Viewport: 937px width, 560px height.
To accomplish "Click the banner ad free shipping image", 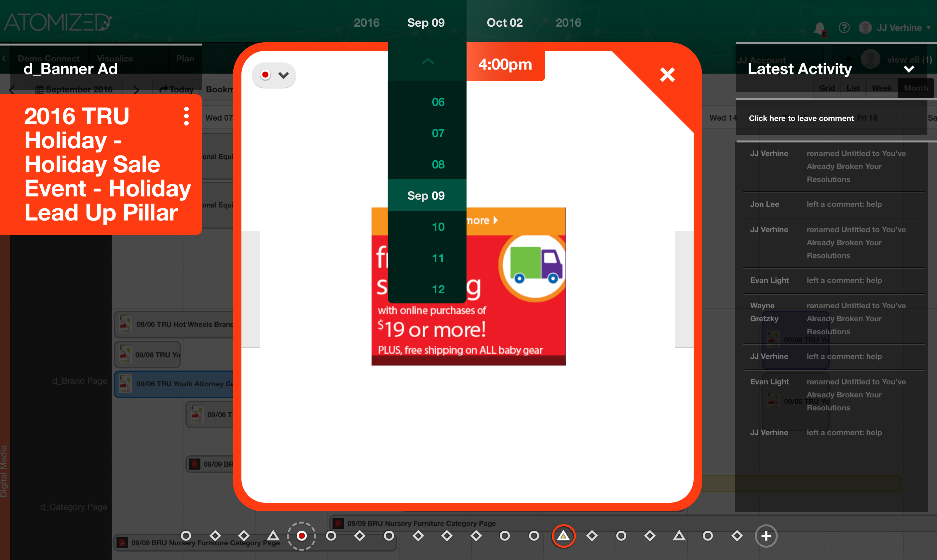I will point(468,287).
